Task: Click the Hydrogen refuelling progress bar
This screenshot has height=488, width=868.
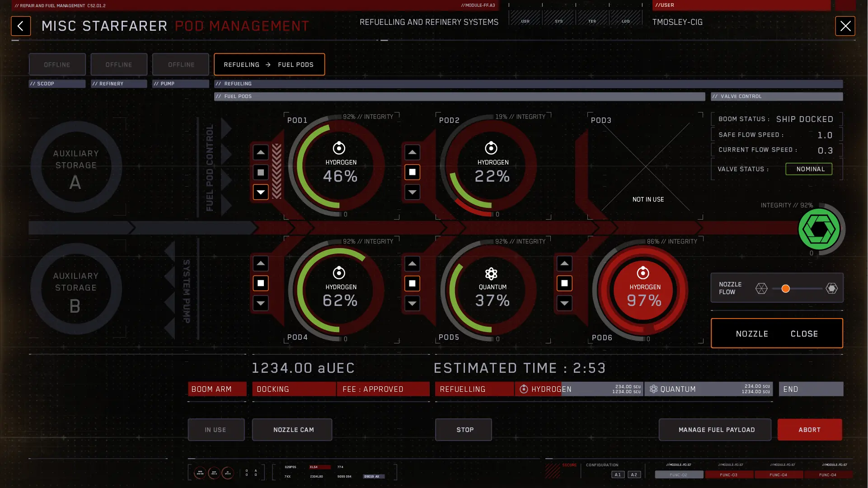Action: (579, 389)
